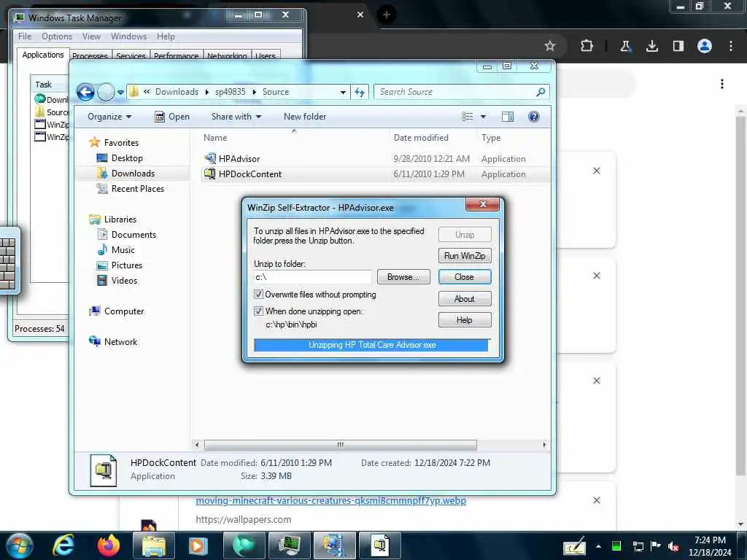The height and width of the screenshot is (560, 747).
Task: Click the change view icon
Action: click(468, 117)
